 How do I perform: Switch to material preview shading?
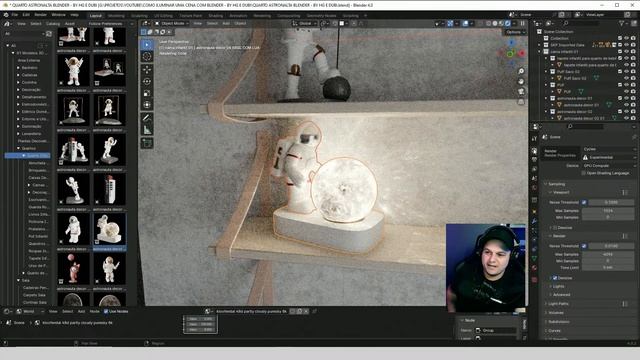tap(502, 24)
